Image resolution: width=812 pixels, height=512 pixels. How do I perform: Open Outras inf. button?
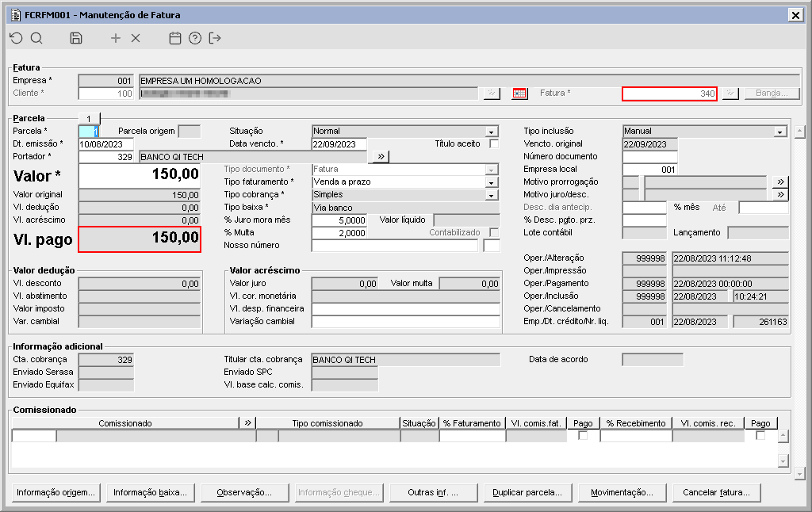click(x=433, y=492)
